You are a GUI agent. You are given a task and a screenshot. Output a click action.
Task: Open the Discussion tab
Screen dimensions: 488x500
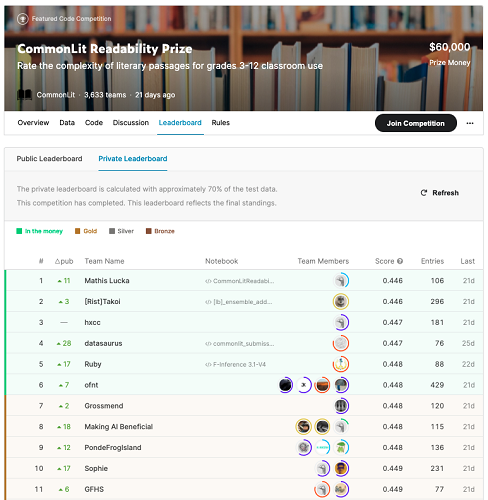point(131,123)
